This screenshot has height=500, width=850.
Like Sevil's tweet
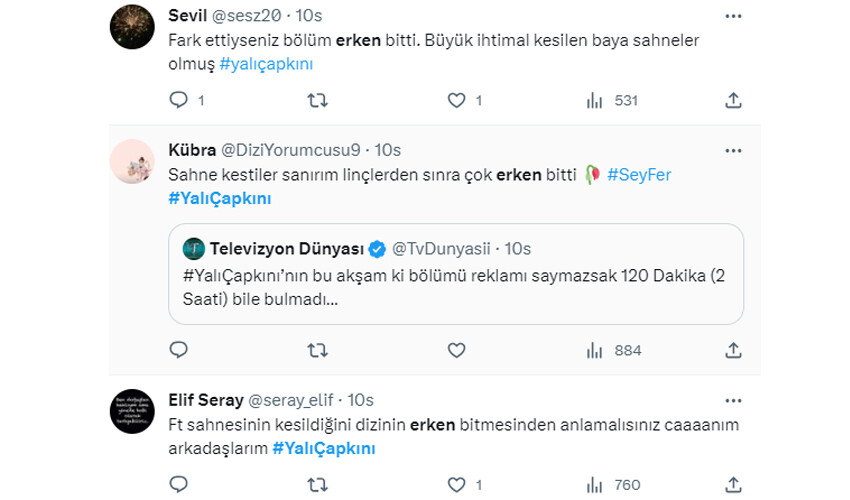[x=456, y=100]
